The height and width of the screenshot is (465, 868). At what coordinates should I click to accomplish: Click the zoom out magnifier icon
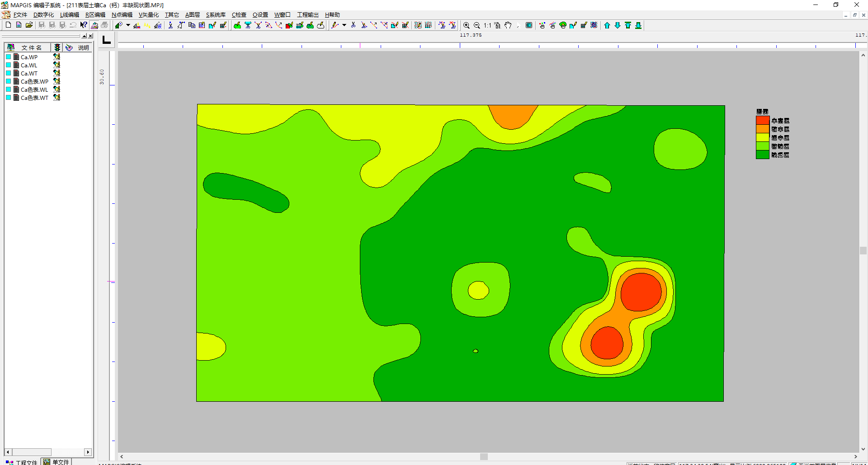pyautogui.click(x=476, y=26)
